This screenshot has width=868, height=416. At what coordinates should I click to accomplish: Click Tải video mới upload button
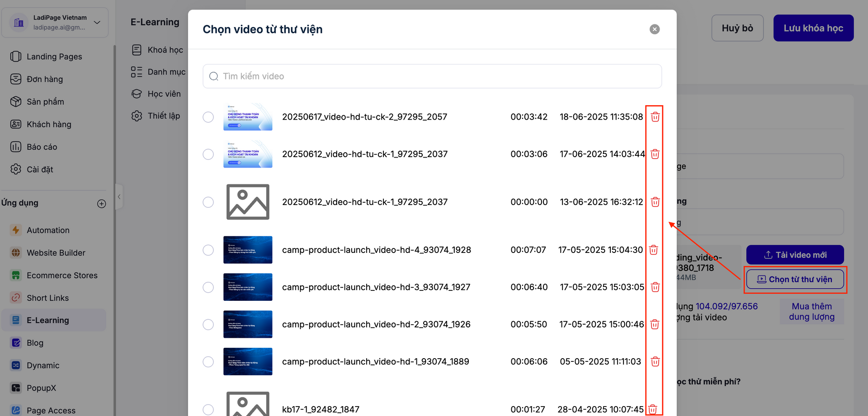point(795,255)
